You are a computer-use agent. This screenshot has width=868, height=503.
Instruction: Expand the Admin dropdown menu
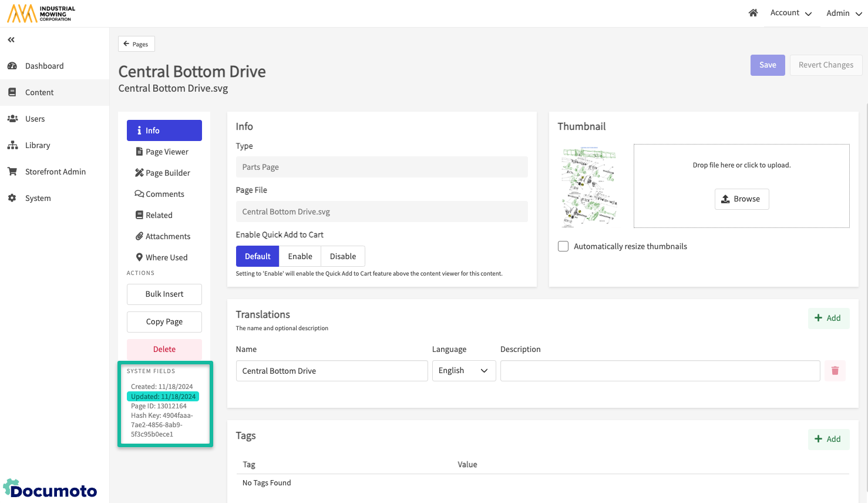pyautogui.click(x=844, y=13)
